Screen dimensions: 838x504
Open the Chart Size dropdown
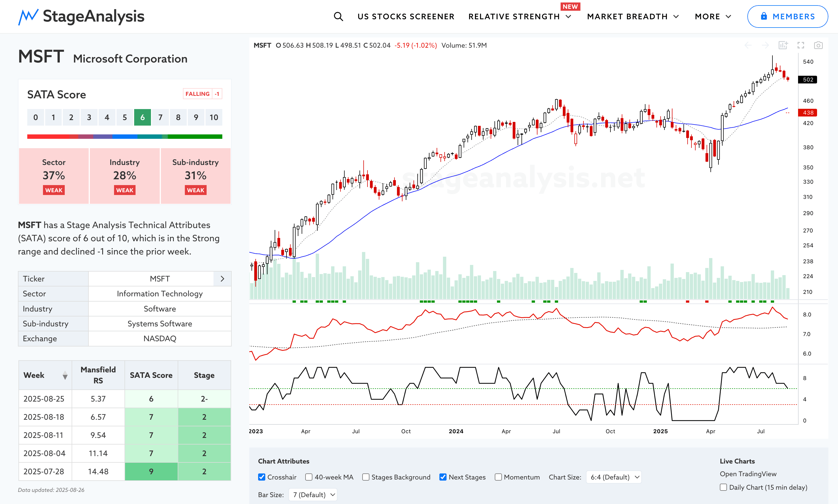[613, 477]
